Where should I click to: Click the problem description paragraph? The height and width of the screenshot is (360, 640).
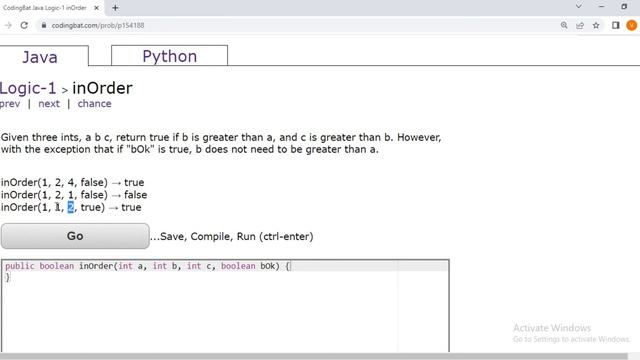click(x=221, y=143)
